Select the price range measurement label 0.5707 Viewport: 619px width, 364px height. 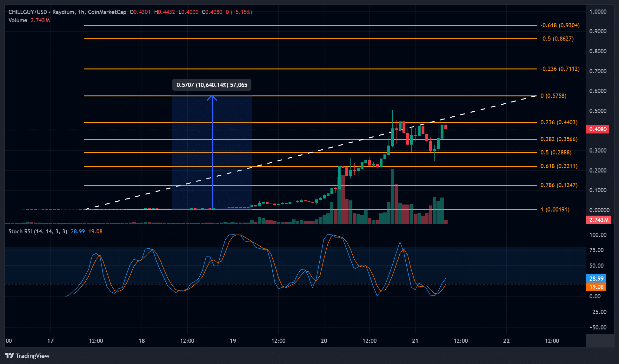coord(212,85)
